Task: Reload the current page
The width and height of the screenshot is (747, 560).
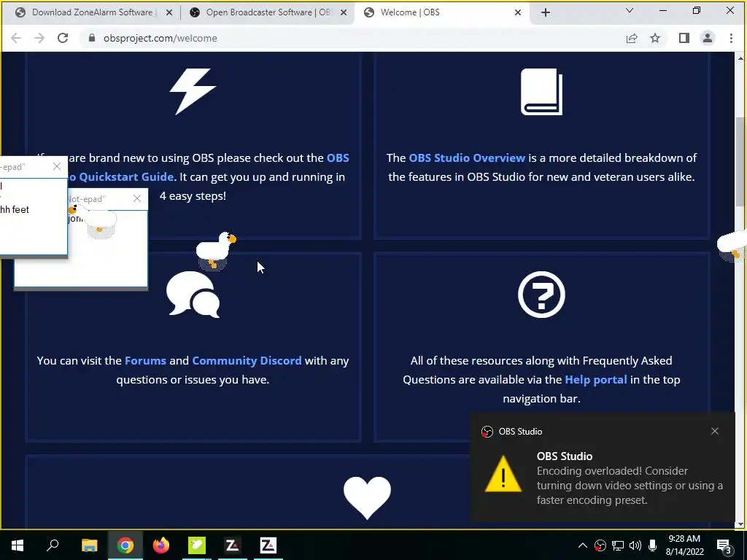Action: 63,38
